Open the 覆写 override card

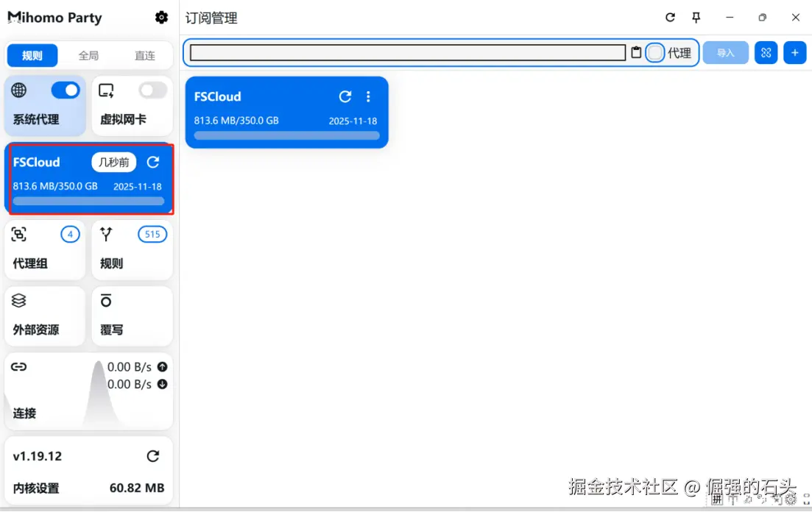tap(132, 316)
